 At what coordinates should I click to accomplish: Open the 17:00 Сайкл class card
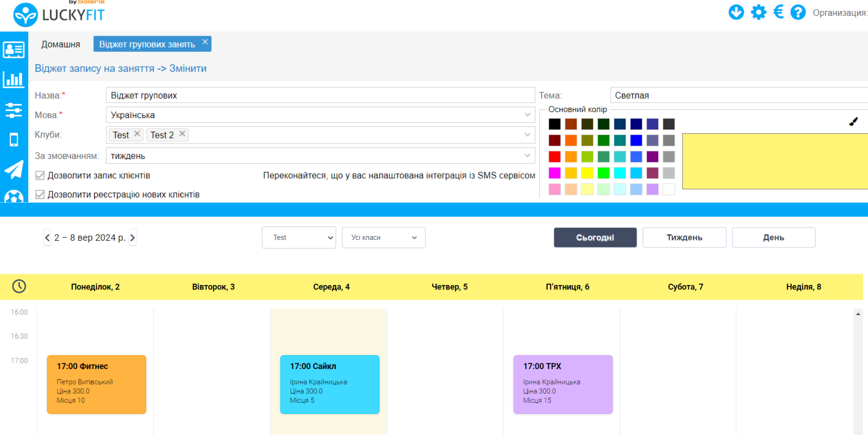330,385
